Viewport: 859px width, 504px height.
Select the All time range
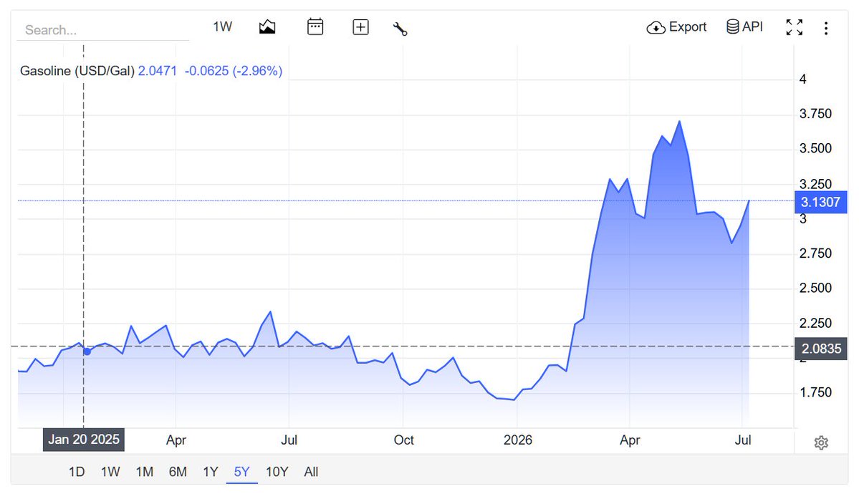(x=311, y=472)
